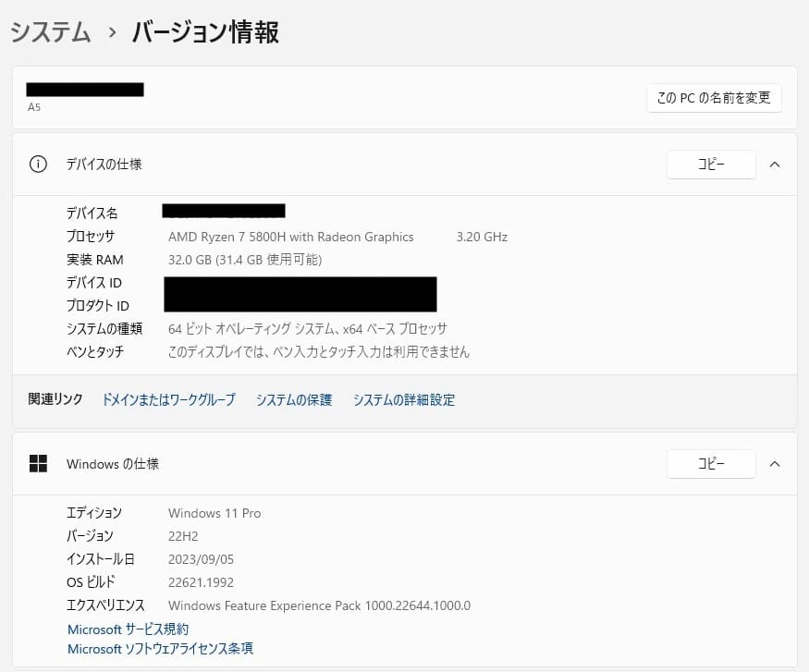Click the OS build number 22621.1992

point(201,582)
